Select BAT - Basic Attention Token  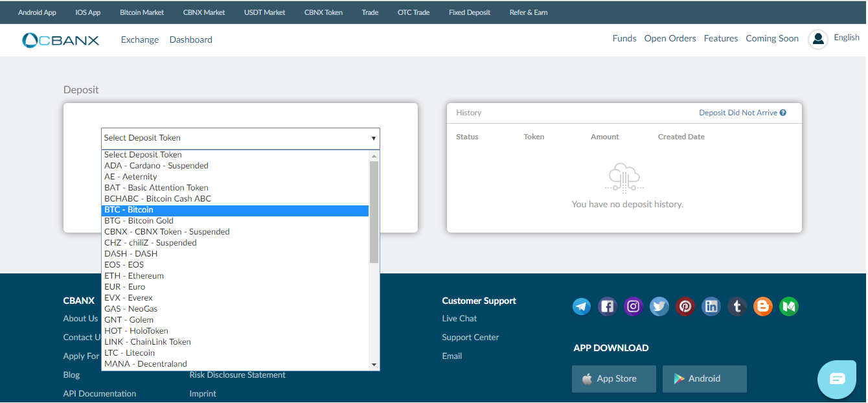235,188
